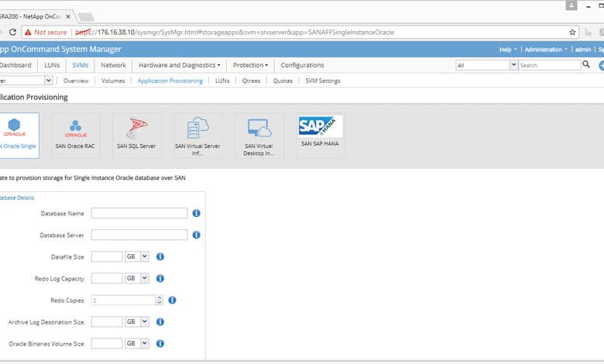Image resolution: width=604 pixels, height=364 pixels.
Task: Show info for Redo Copies
Action: [x=172, y=300]
